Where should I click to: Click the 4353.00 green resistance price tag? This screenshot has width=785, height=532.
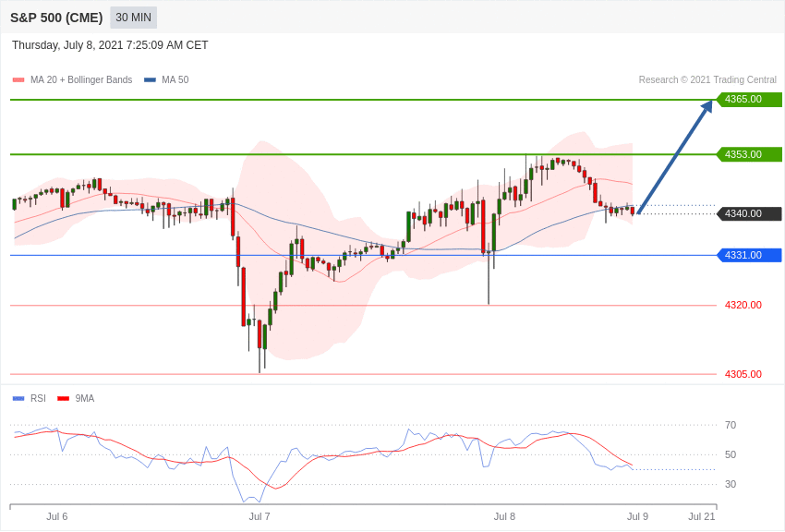pyautogui.click(x=750, y=154)
